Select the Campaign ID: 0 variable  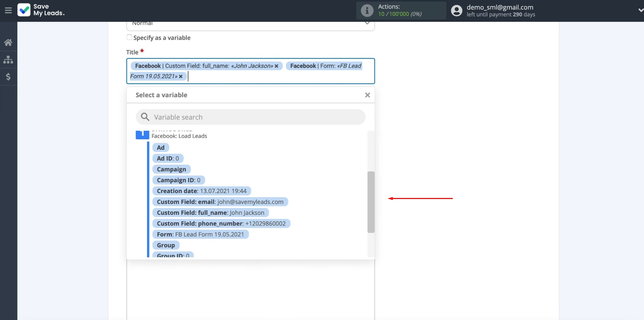pyautogui.click(x=179, y=180)
